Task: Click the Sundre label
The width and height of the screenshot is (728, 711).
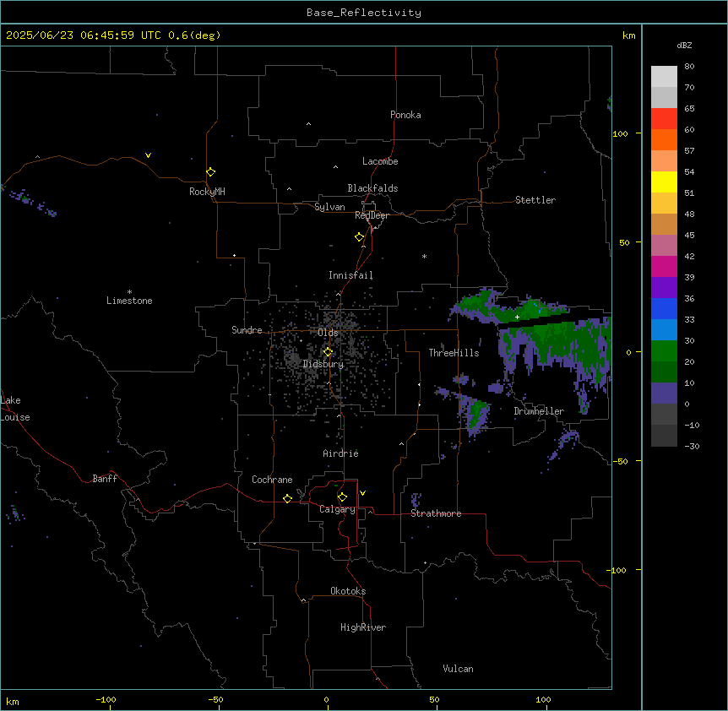Action: point(247,330)
